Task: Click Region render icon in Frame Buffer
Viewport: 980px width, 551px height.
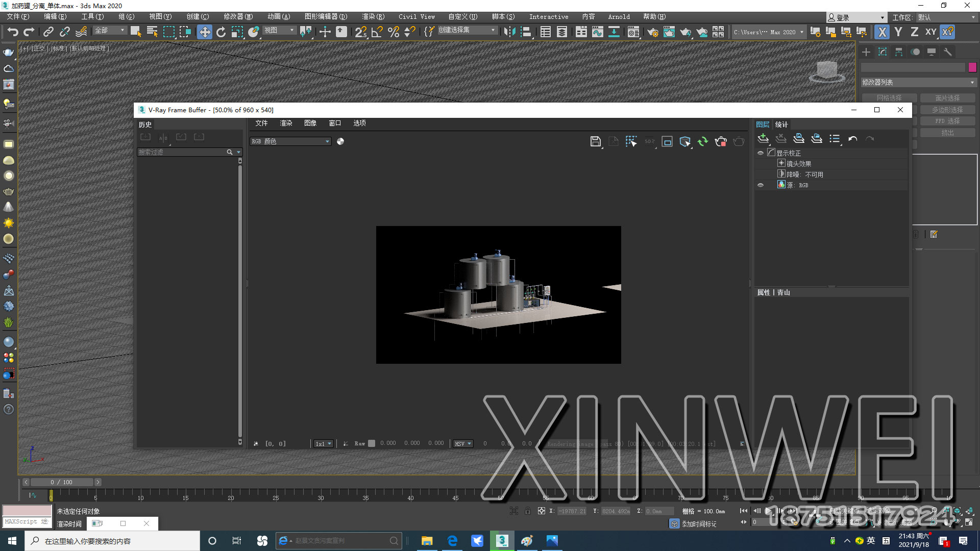Action: click(x=667, y=141)
